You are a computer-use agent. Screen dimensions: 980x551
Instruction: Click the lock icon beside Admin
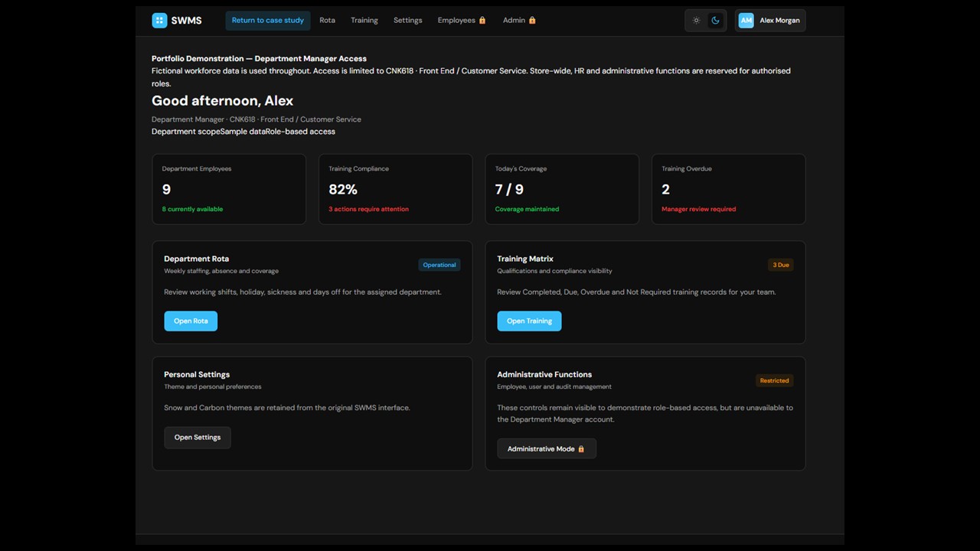pos(532,21)
